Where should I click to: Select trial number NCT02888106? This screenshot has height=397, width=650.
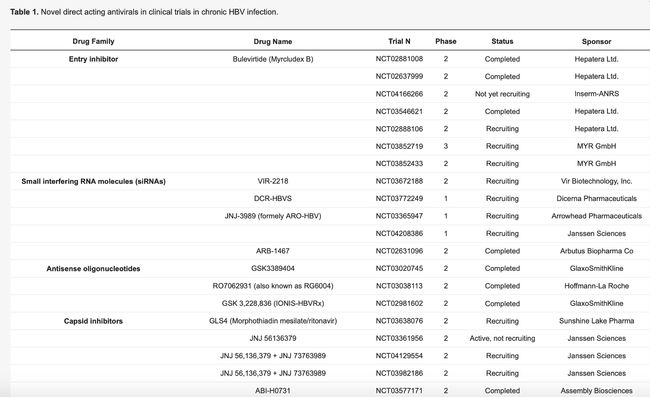pyautogui.click(x=399, y=129)
